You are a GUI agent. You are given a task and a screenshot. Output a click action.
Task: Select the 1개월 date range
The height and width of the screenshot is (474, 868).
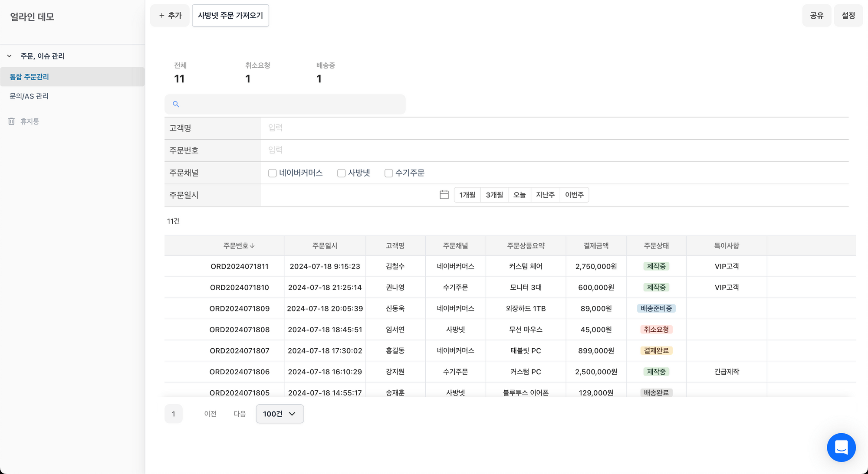click(x=467, y=195)
